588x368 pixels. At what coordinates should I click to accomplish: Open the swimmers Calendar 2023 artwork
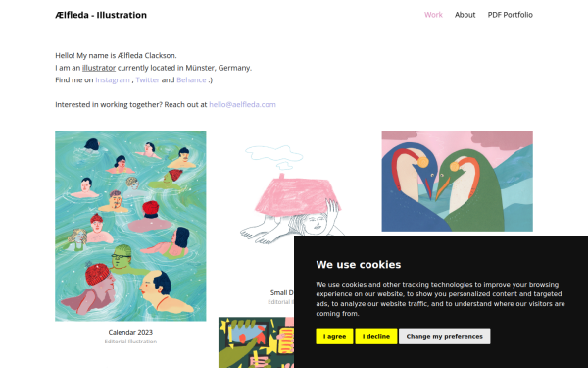click(x=130, y=226)
